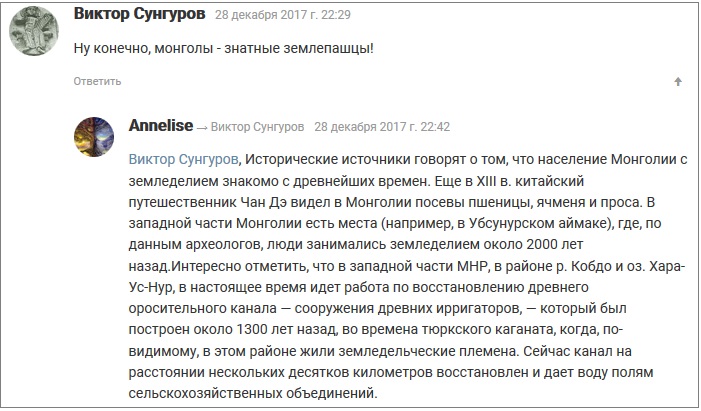Click the abbreviation 'МНР' in the reply text

click(x=472, y=266)
